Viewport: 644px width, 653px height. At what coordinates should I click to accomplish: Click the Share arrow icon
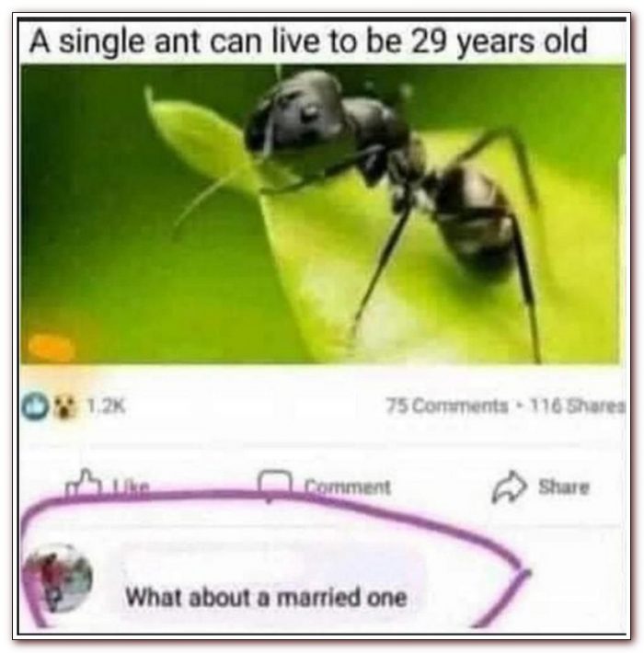point(509,487)
